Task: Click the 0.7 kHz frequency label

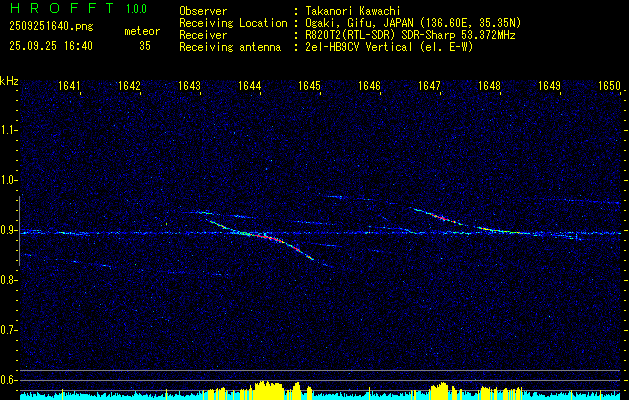Action: (x=8, y=330)
